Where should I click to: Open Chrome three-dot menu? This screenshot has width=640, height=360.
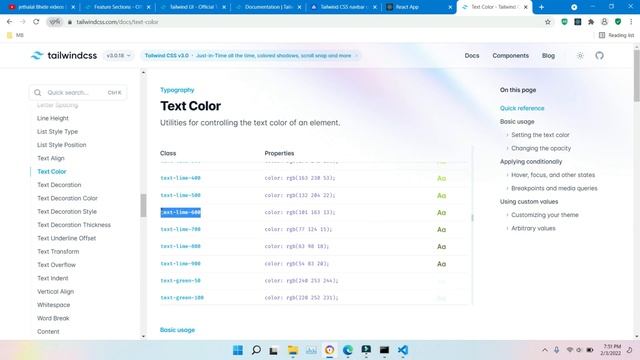pyautogui.click(x=631, y=22)
